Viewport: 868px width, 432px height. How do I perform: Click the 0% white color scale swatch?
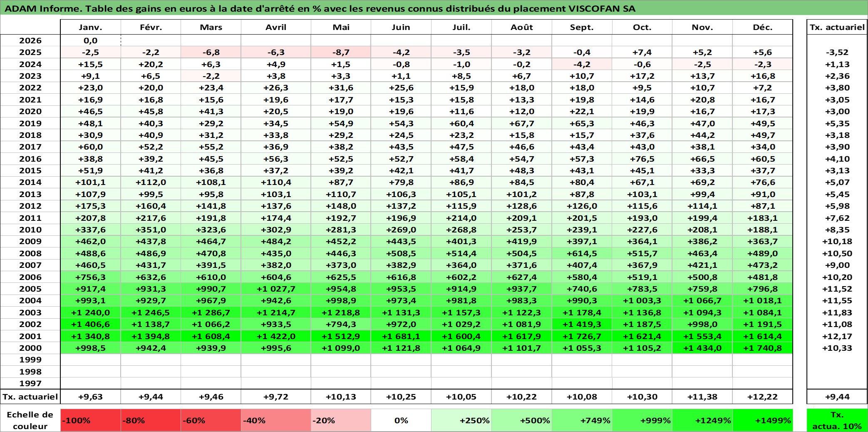(401, 420)
